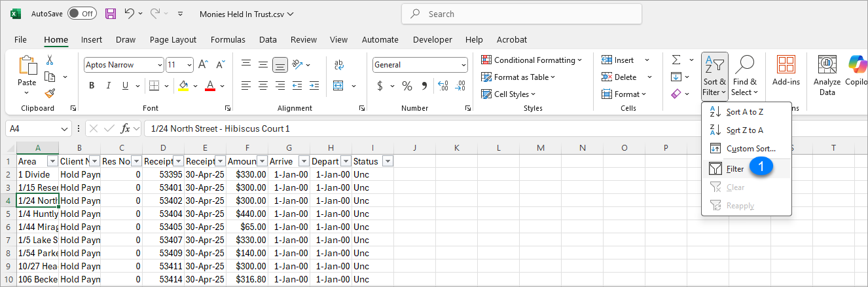Click the Format Painter brush icon

(x=50, y=93)
